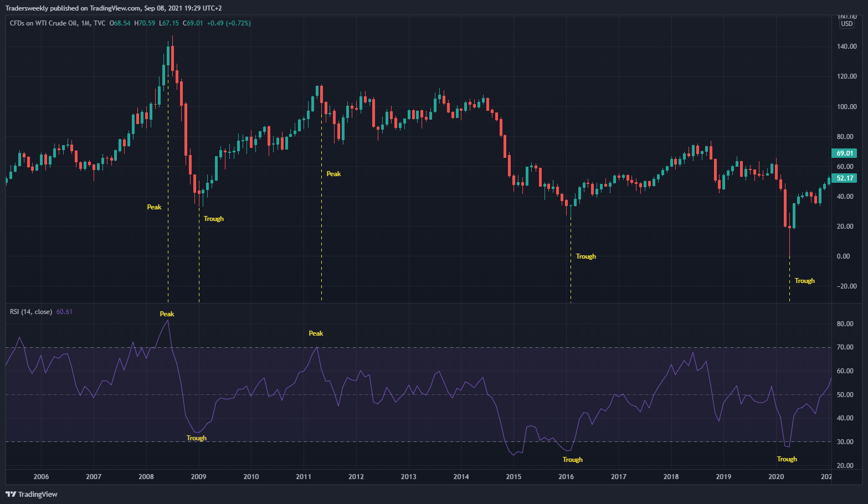The image size is (868, 504).
Task: Click the close value C69.01 in legend
Action: pyautogui.click(x=193, y=23)
